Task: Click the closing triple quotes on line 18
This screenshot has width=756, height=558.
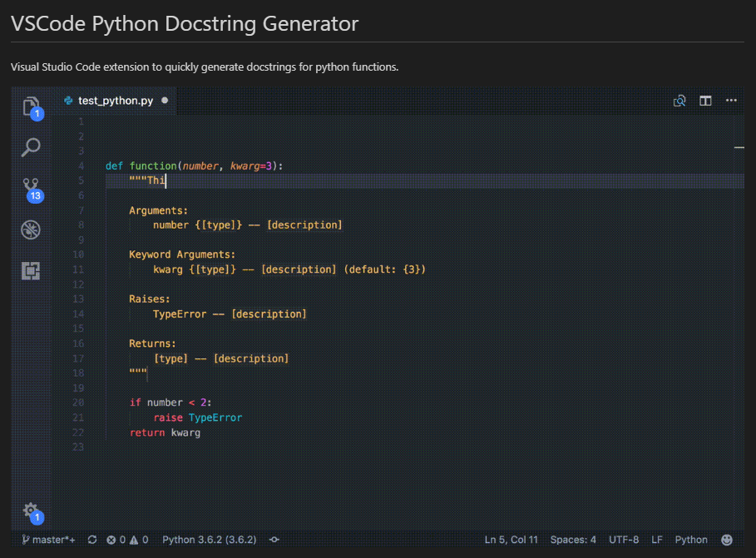Action: 138,373
